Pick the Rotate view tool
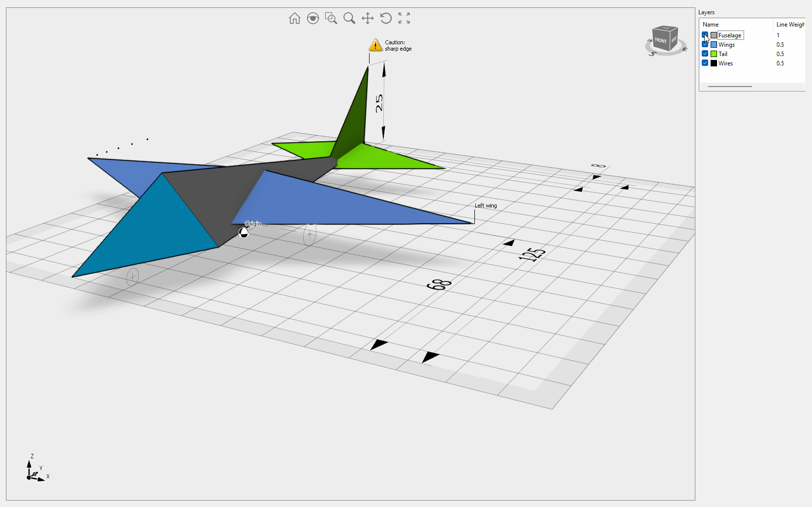Screen dimensions: 812x507 [386, 18]
